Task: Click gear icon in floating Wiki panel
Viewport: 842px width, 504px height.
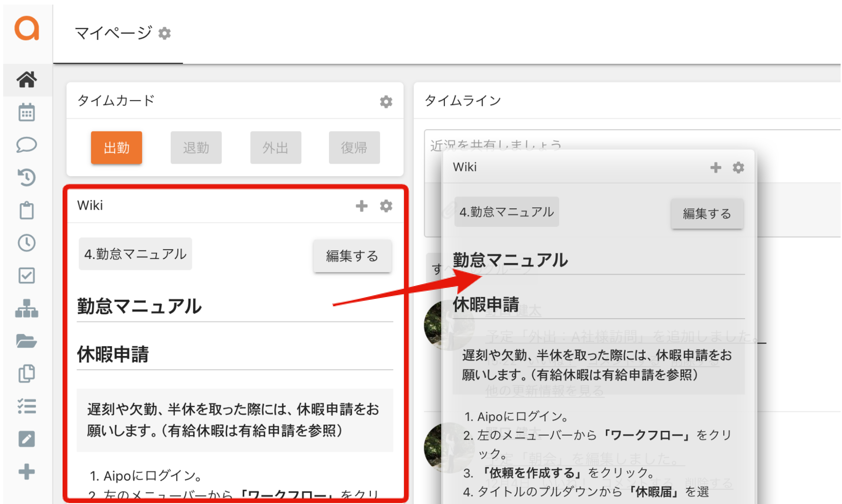Action: (x=738, y=167)
